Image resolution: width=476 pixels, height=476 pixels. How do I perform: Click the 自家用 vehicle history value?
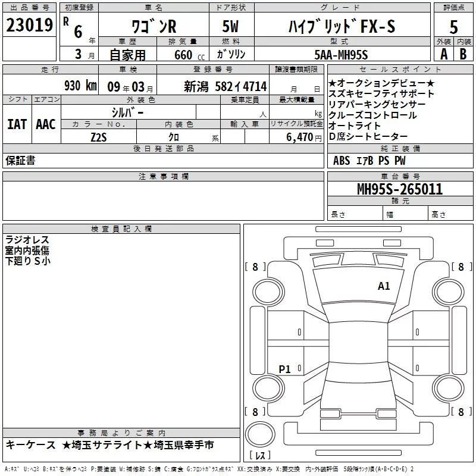(127, 55)
